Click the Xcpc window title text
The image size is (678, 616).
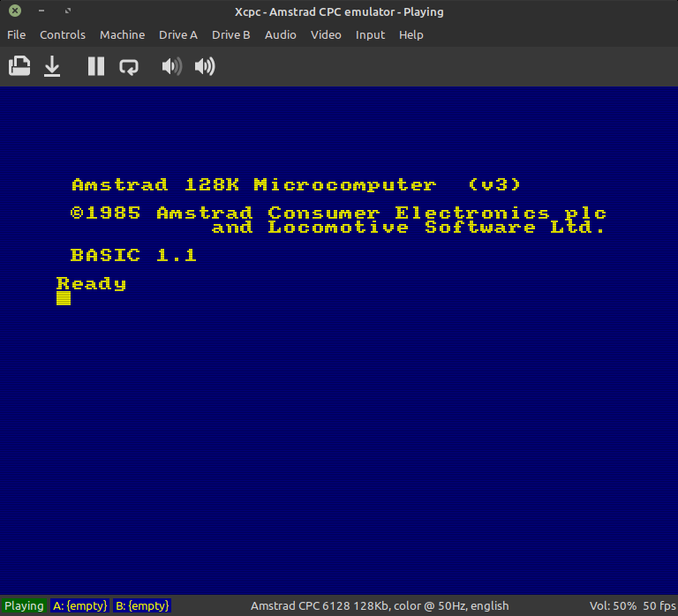pos(339,11)
